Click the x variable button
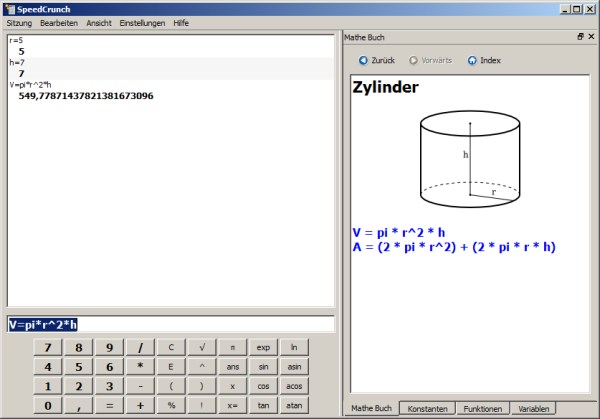This screenshot has width=600, height=419. 233,386
